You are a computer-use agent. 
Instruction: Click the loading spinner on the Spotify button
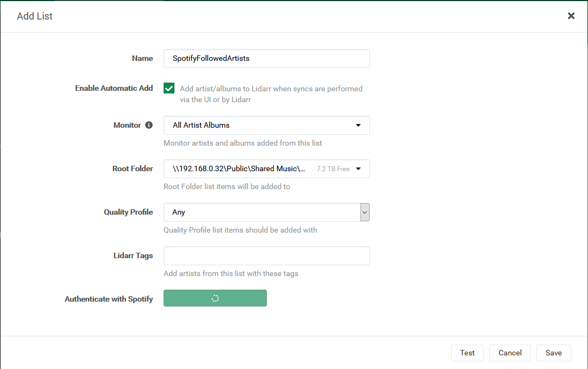click(x=215, y=298)
